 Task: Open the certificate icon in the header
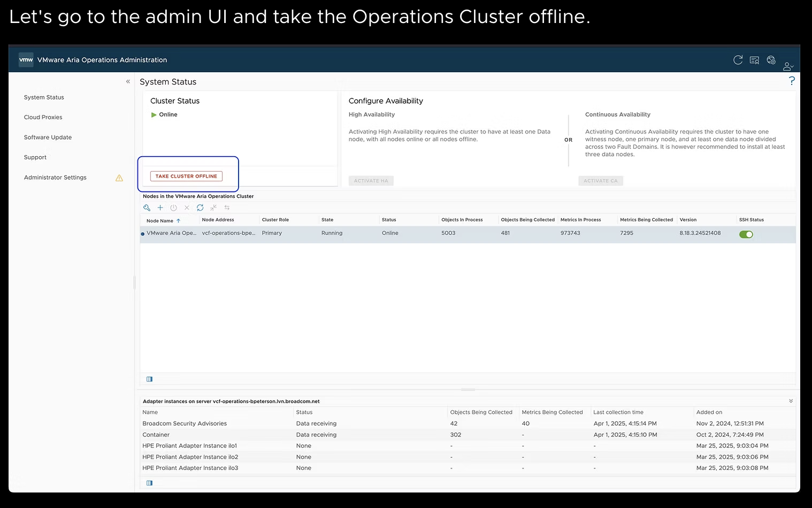tap(754, 60)
